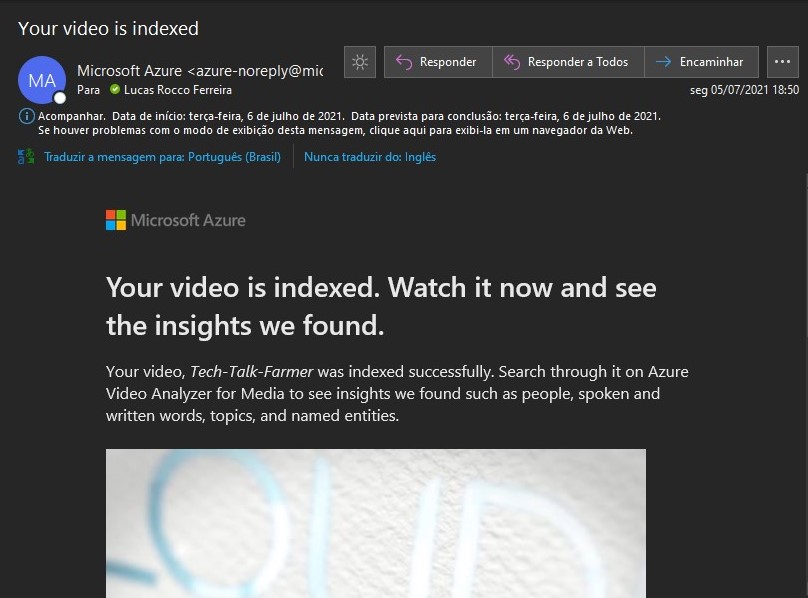Forward the email with Encaminhar
Image resolution: width=808 pixels, height=598 pixels.
point(701,62)
